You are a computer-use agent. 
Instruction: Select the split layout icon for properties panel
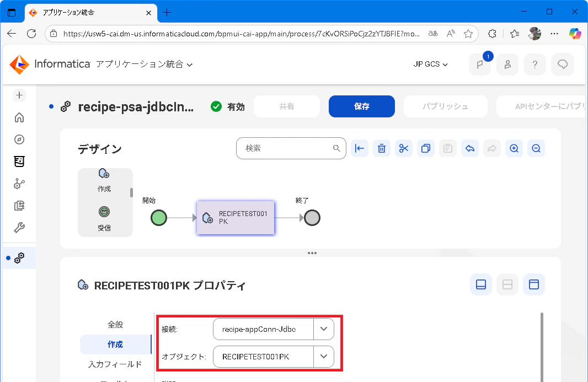pyautogui.click(x=507, y=284)
